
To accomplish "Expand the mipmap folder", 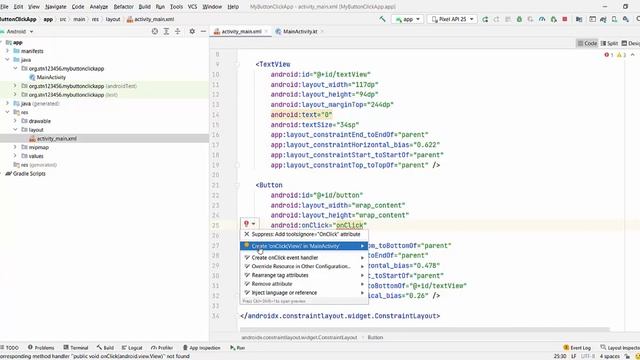I will (x=15, y=147).
